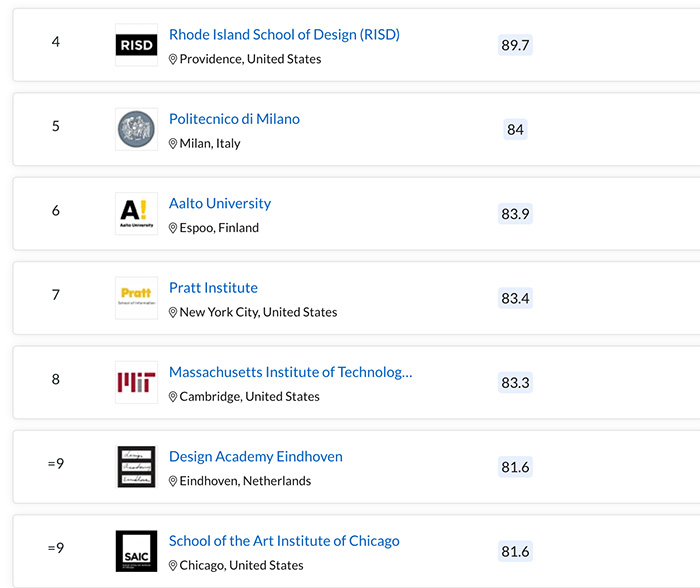Open Massachusetts Institute of Technology link
700x588 pixels.
click(x=290, y=372)
